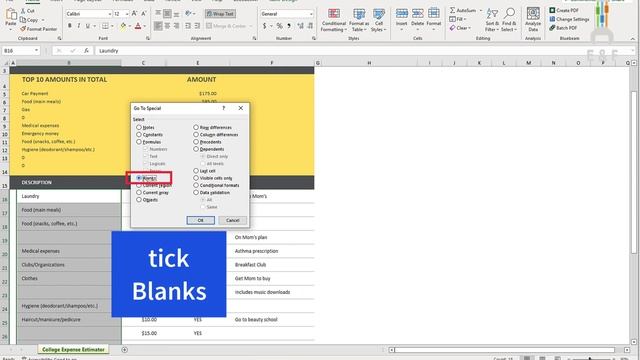Open the font size dropdown

tap(127, 14)
